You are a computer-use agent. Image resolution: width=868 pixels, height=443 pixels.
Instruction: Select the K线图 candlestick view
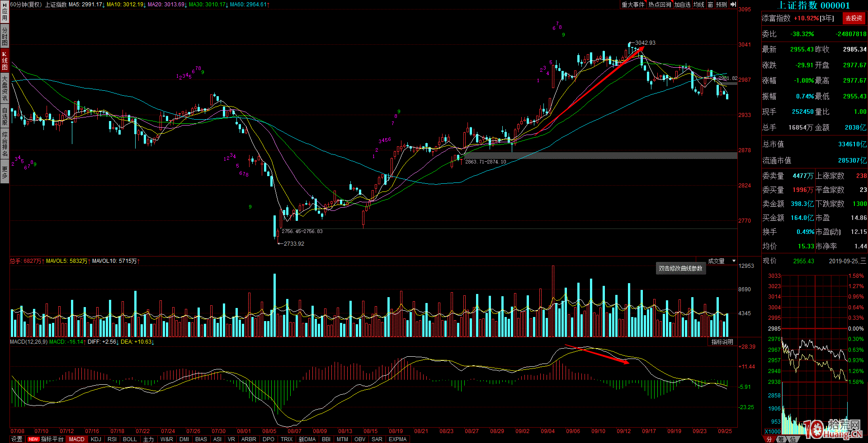5,61
